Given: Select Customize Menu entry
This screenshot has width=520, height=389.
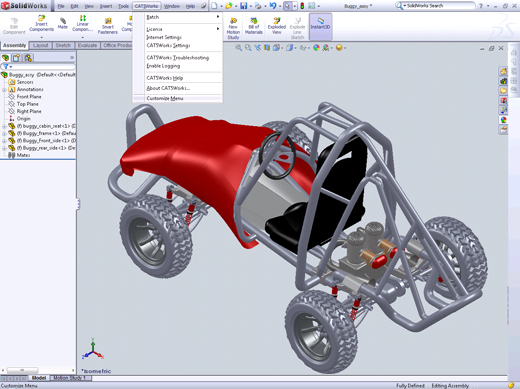Looking at the screenshot, I should pos(165,98).
